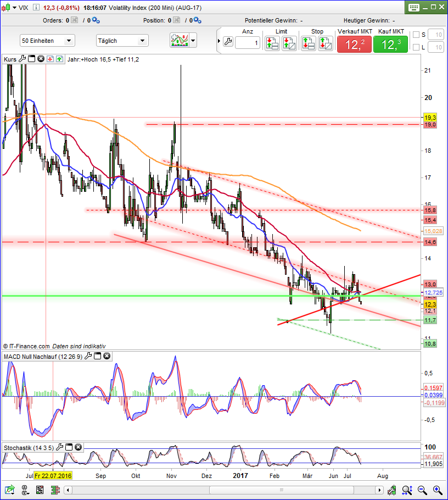Image resolution: width=448 pixels, height=500 pixels.
Task: Click the Anz quantity input field
Action: pos(248,43)
